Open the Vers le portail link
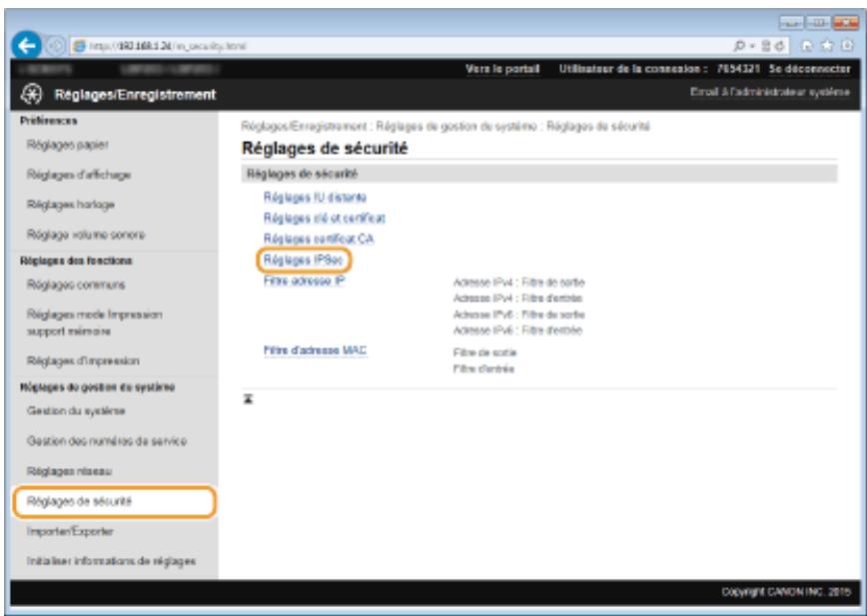867x616 pixels. [x=502, y=69]
